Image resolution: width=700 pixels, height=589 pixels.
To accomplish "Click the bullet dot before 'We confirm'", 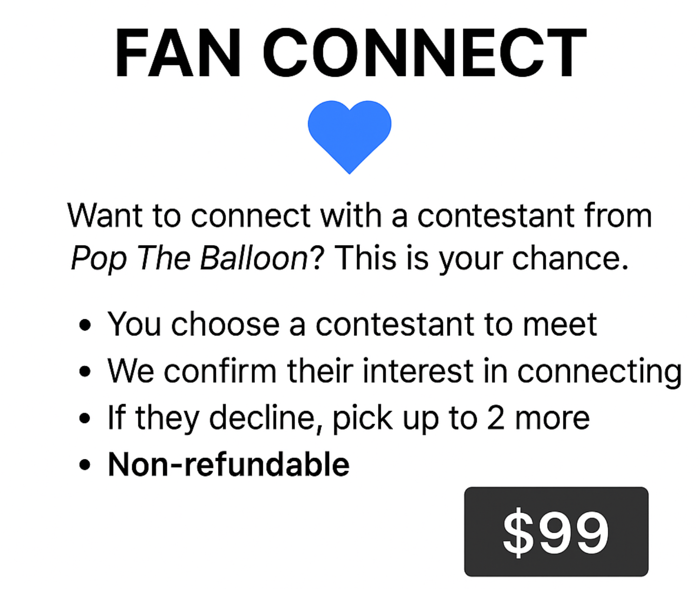I will coord(85,371).
